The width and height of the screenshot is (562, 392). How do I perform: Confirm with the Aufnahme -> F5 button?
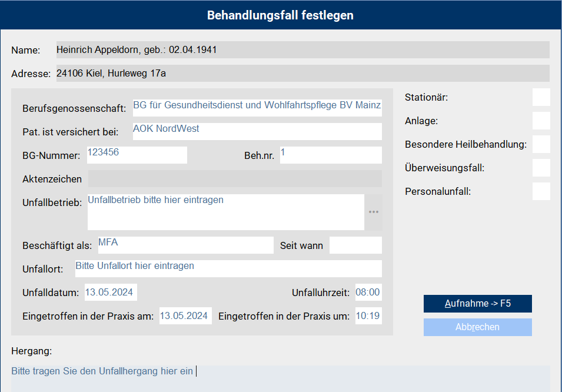point(477,303)
